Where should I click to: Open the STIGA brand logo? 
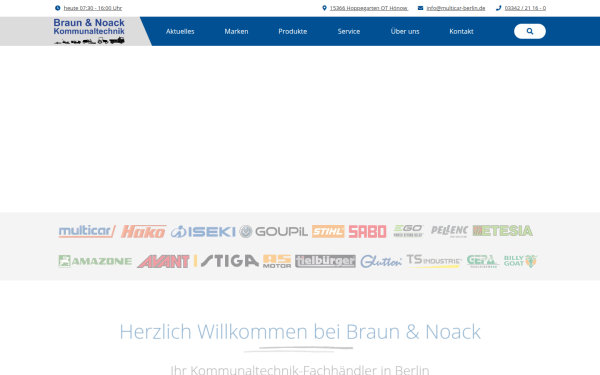226,261
